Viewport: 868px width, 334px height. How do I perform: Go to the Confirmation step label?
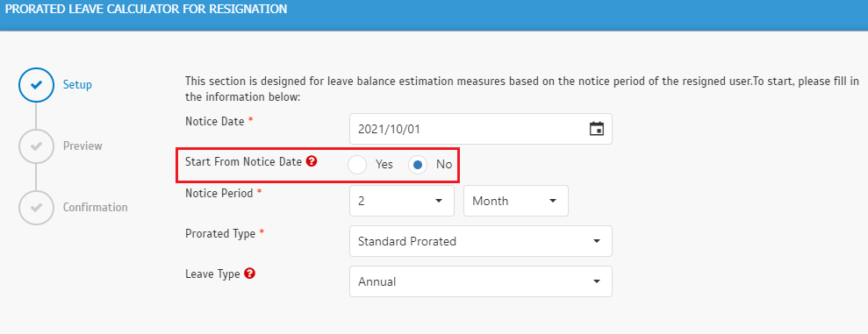95,208
